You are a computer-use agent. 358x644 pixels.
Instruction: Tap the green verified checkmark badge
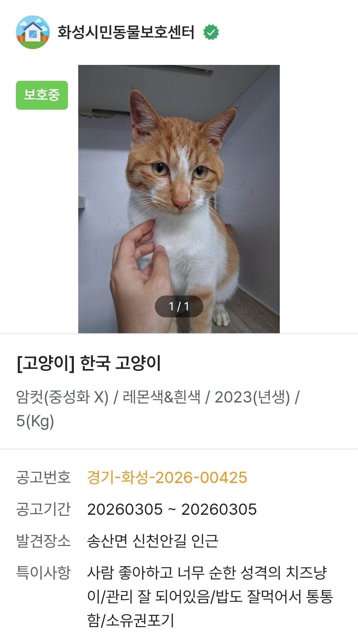[x=211, y=32]
